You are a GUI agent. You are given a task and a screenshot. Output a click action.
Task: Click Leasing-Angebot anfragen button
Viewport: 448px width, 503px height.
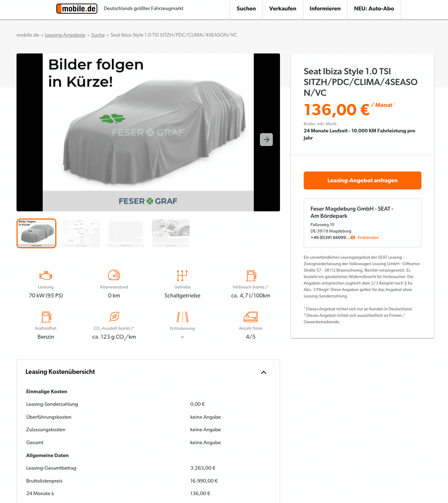(363, 180)
